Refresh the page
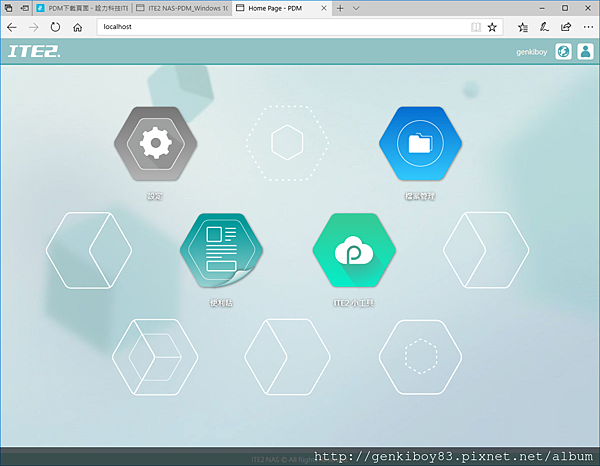Viewport: 600px width, 466px height. (x=55, y=27)
